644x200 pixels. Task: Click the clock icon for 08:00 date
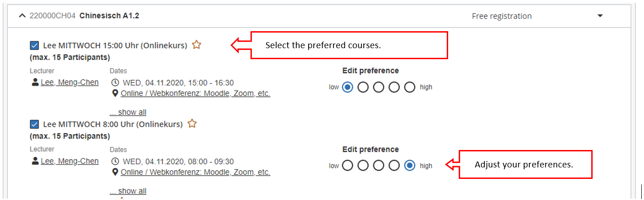pos(115,162)
